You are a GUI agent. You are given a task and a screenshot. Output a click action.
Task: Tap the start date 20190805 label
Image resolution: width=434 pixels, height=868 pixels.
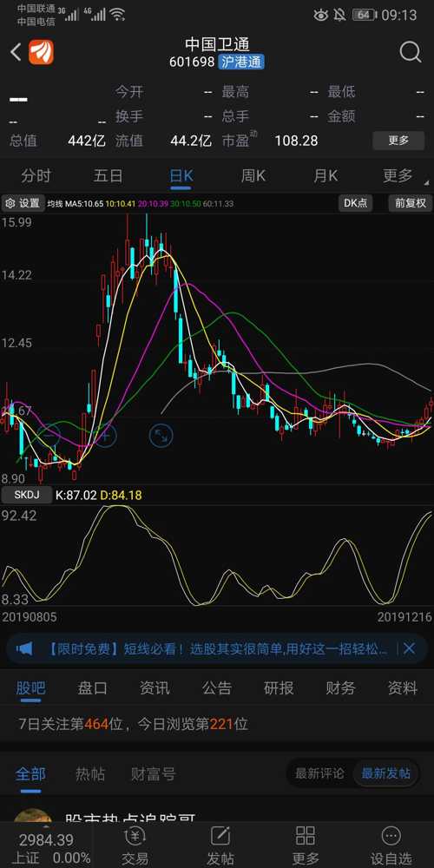30,616
